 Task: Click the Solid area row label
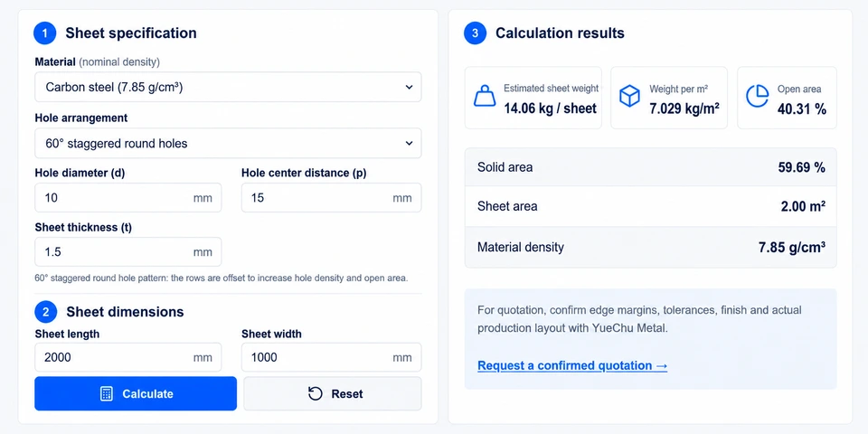(505, 167)
